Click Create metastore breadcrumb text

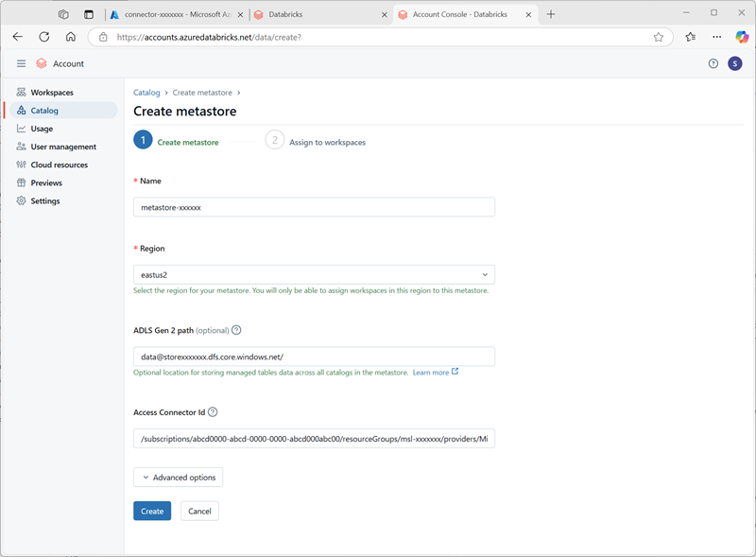click(x=202, y=92)
